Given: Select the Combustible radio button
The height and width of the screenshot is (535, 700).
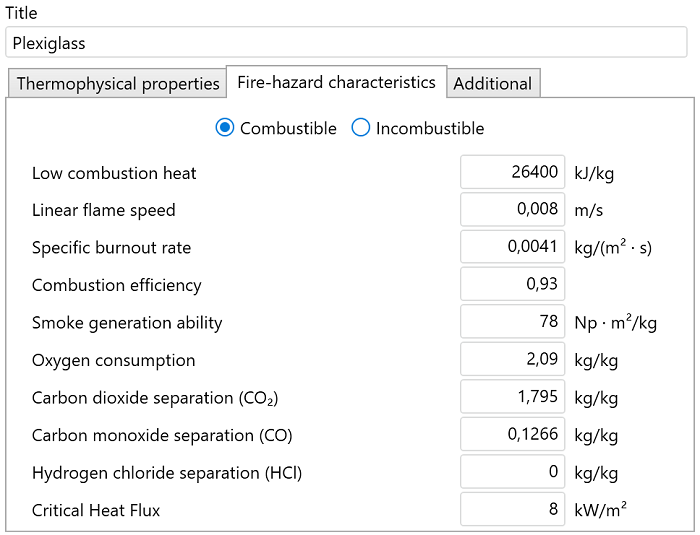Looking at the screenshot, I should coord(225,128).
